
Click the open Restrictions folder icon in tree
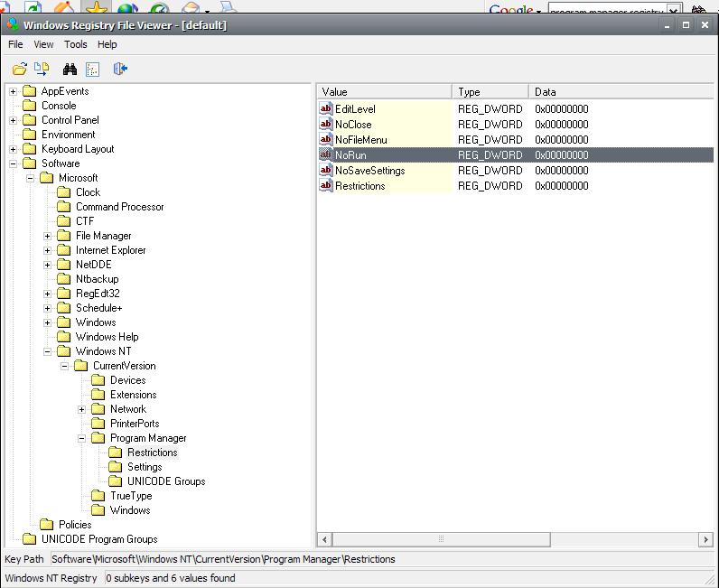pyautogui.click(x=115, y=453)
